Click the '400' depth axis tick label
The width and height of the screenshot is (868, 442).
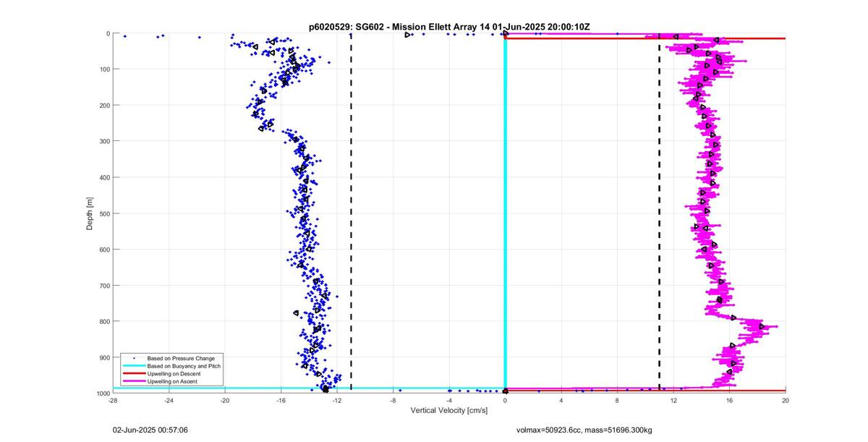pos(104,177)
